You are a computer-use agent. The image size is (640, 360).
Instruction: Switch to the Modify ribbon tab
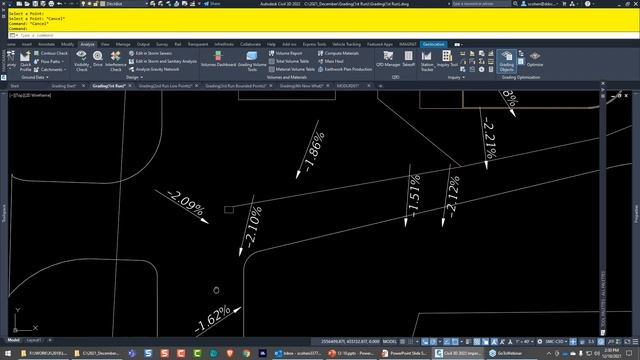pyautogui.click(x=67, y=44)
